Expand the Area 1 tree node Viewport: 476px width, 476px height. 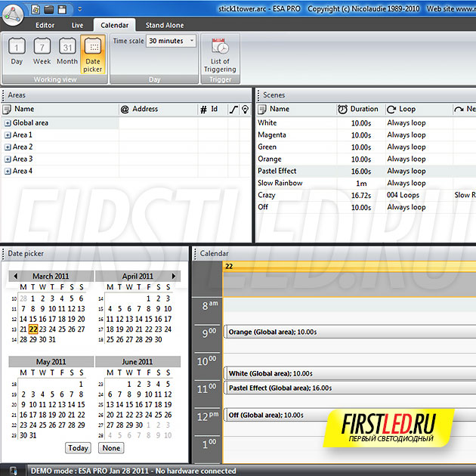coord(8,134)
